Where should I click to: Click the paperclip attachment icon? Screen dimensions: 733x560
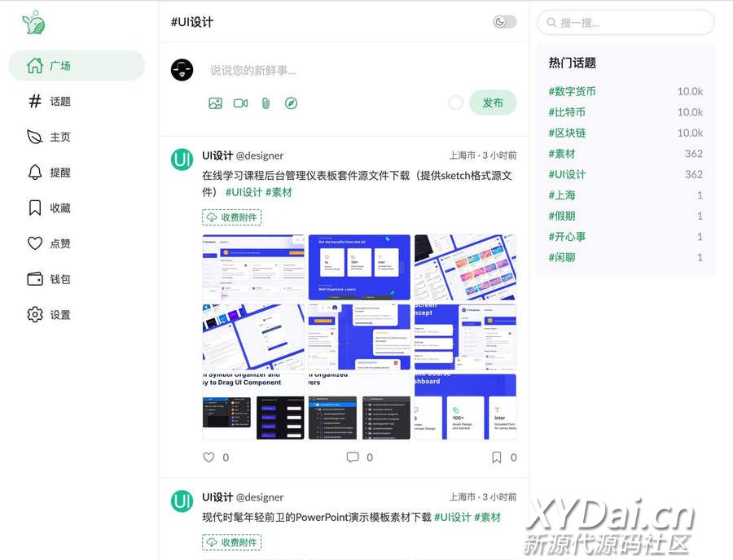coord(266,103)
